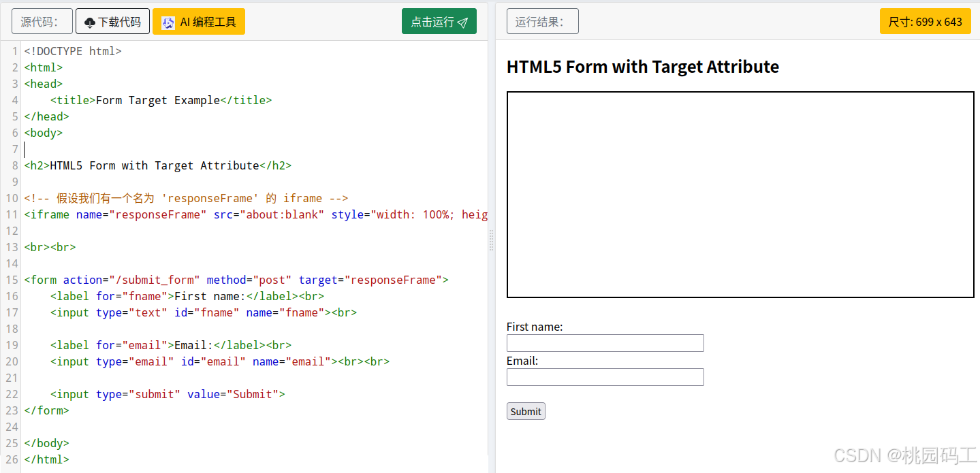980x473 pixels.
Task: Run the code with 点击运行
Action: [439, 22]
